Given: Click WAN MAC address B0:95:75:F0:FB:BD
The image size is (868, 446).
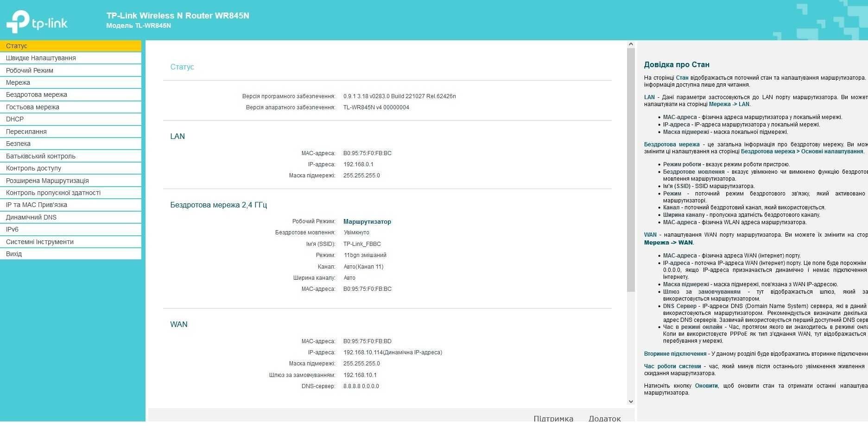Looking at the screenshot, I should click(367, 341).
